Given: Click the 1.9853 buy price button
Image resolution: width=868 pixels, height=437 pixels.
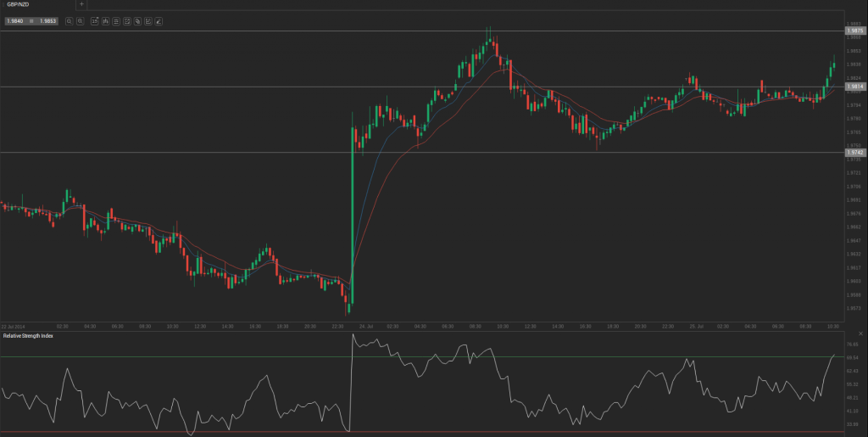Looking at the screenshot, I should [x=47, y=21].
